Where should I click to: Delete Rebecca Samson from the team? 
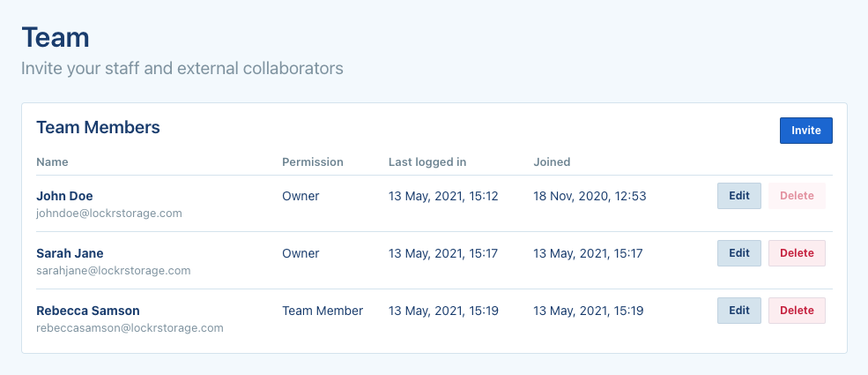click(797, 311)
